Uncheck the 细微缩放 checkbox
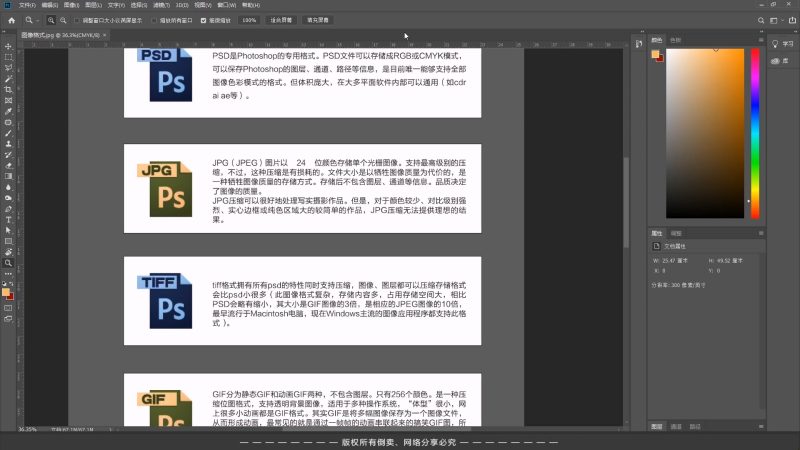Viewport: 800px width, 450px height. point(204,19)
